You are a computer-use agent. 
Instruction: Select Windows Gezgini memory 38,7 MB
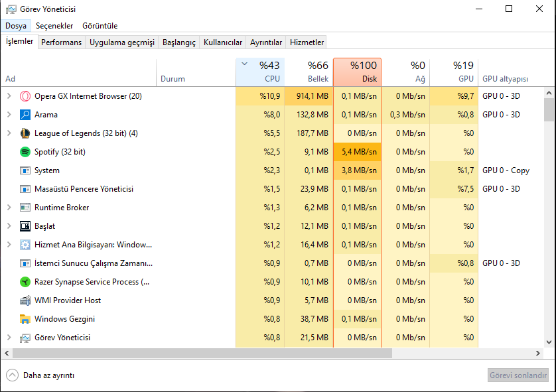point(309,319)
